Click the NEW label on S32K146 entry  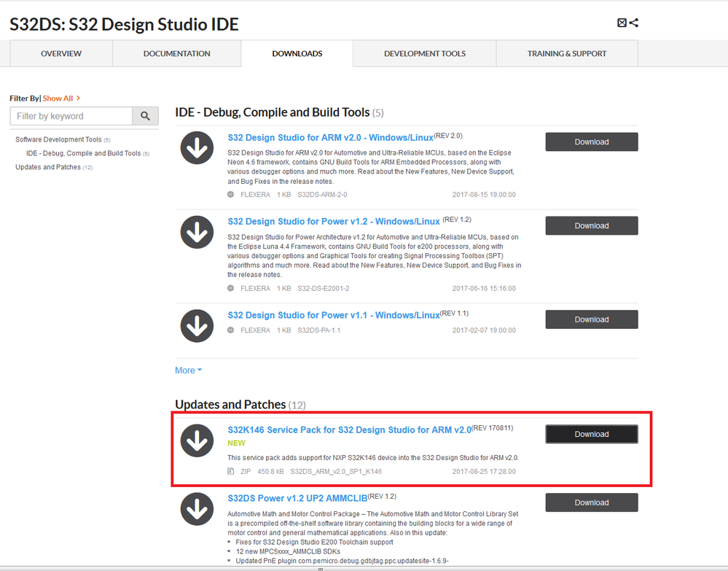(236, 443)
